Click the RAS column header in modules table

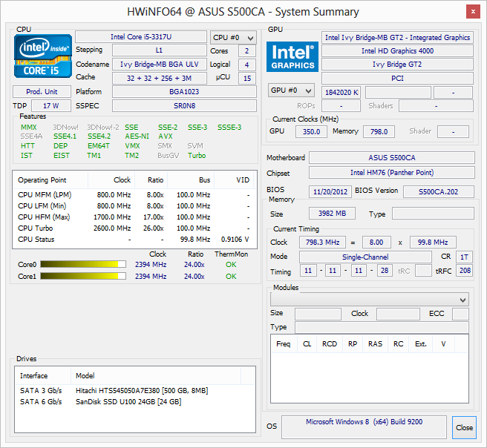(x=375, y=344)
